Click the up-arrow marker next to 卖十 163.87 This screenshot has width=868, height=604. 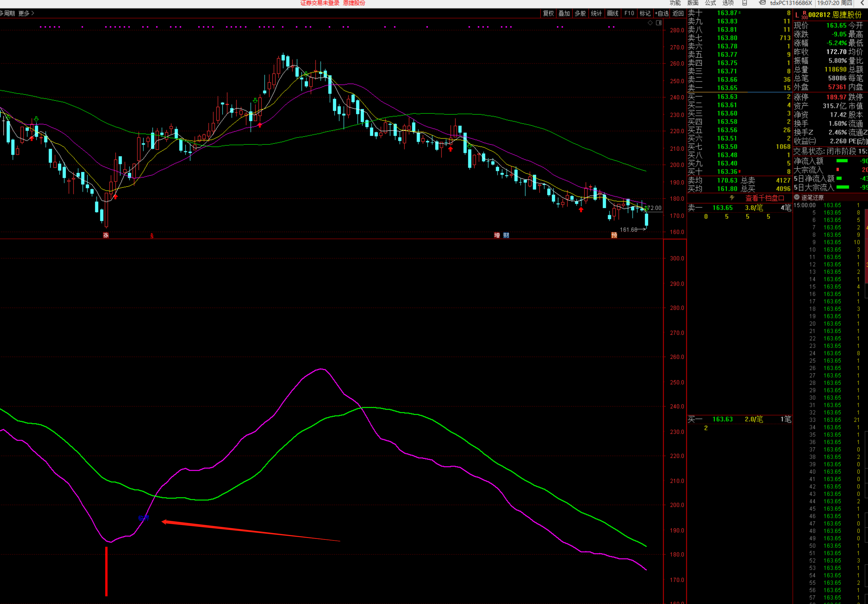click(x=740, y=13)
